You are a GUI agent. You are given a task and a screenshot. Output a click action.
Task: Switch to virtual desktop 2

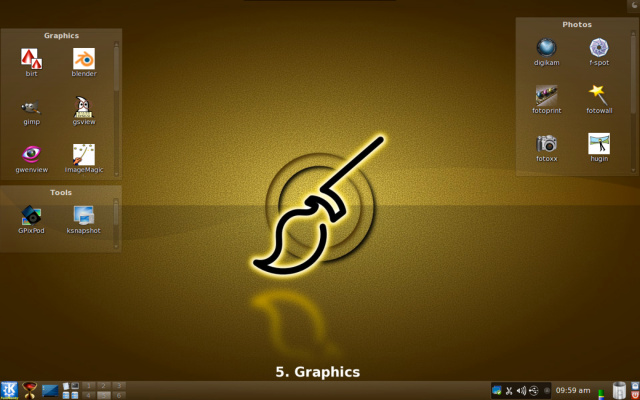[104, 386]
